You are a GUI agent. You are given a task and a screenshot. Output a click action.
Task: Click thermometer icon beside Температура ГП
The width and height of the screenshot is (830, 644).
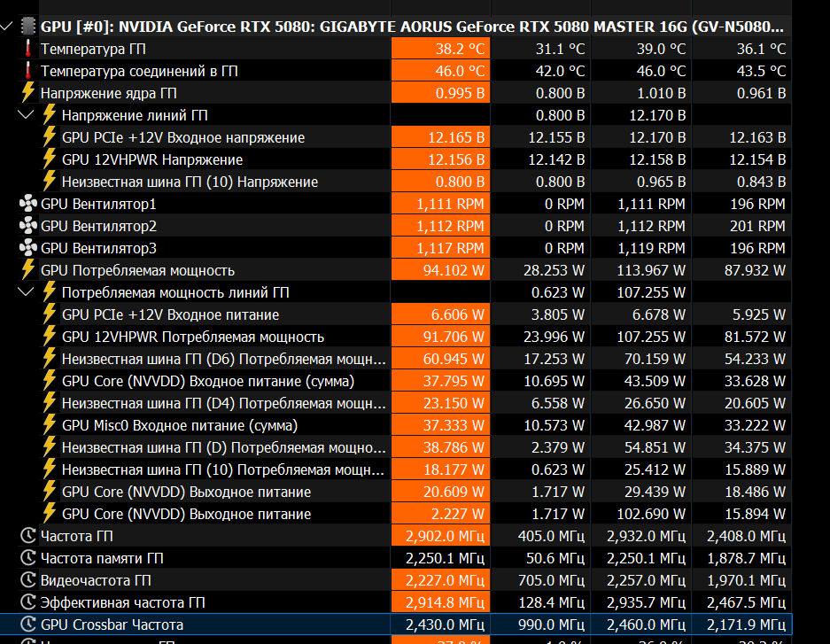[28, 48]
